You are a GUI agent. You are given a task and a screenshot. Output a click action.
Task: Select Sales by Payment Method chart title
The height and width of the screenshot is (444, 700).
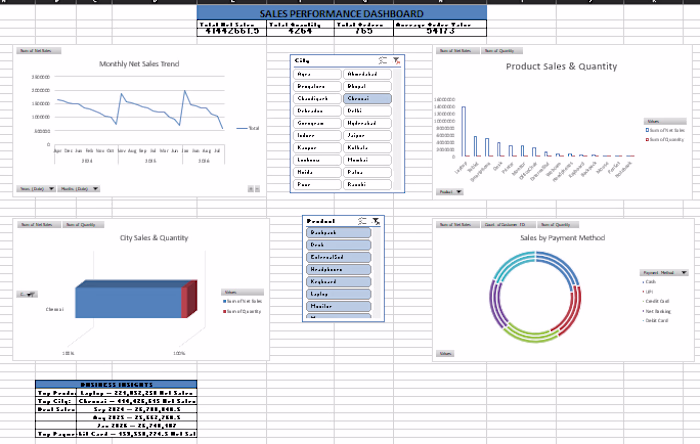562,238
